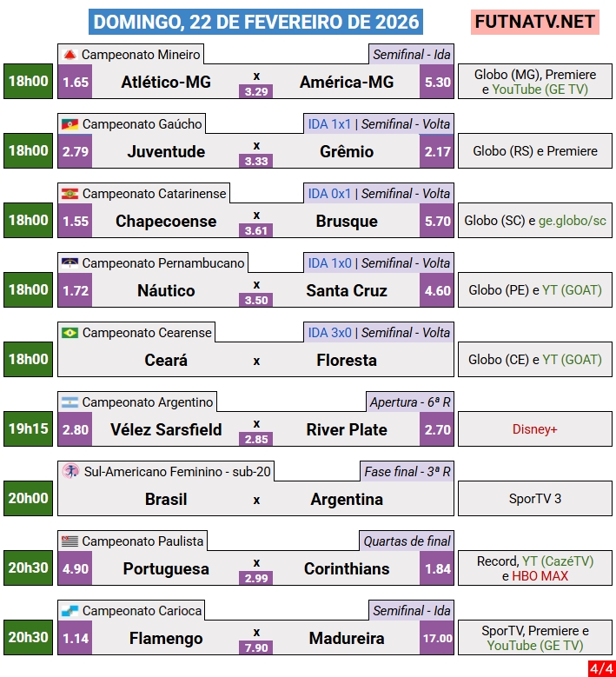Image resolution: width=616 pixels, height=677 pixels.
Task: Click the Campeonato Catarinense flag icon
Action: pyautogui.click(x=70, y=194)
